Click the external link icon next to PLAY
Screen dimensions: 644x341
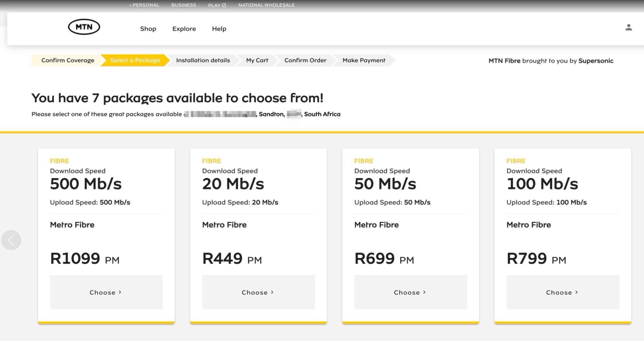(x=223, y=5)
